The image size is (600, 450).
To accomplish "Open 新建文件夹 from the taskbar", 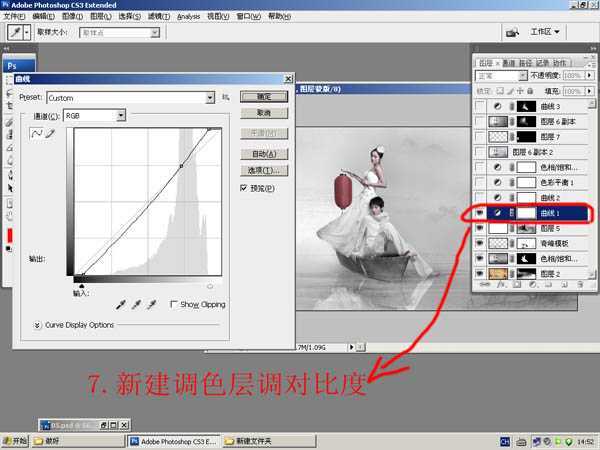I will (x=269, y=441).
